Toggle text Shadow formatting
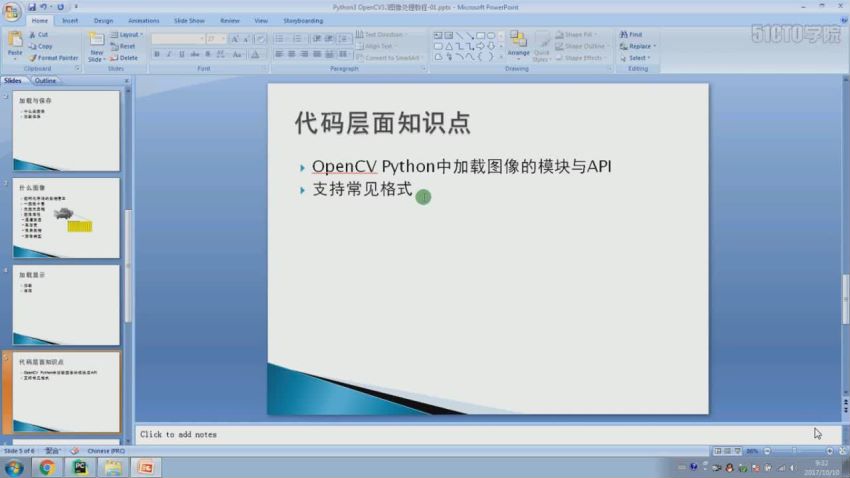850x478 pixels. coord(208,54)
